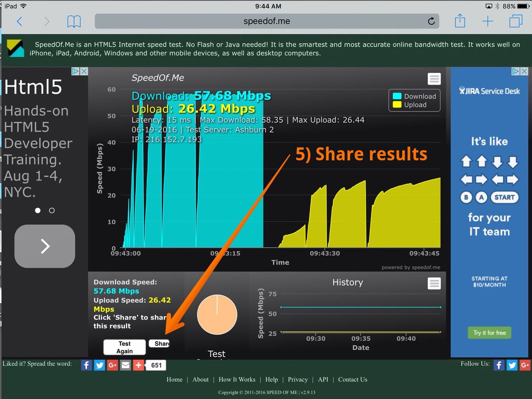Image resolution: width=532 pixels, height=399 pixels.
Task: Close the JIRA Service Desk ad
Action: coord(524,71)
